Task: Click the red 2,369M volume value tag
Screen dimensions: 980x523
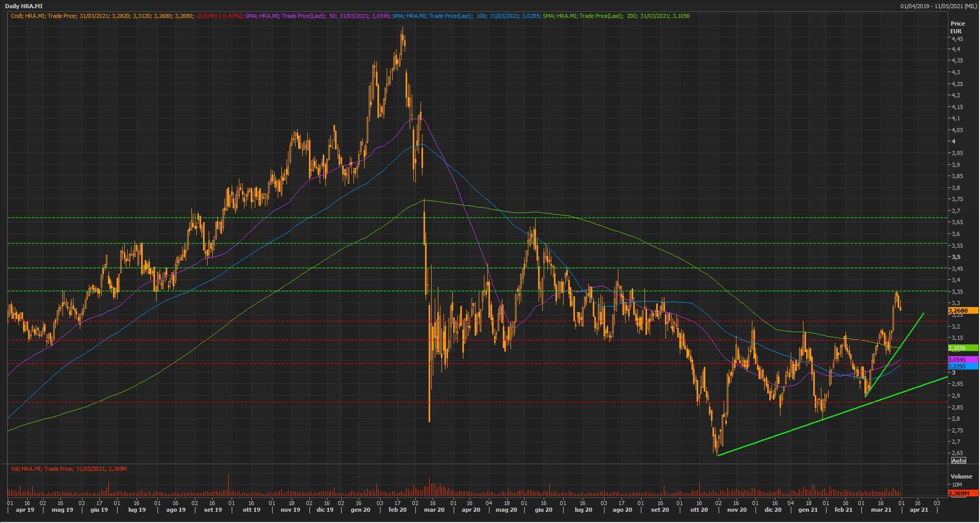Action: click(962, 493)
